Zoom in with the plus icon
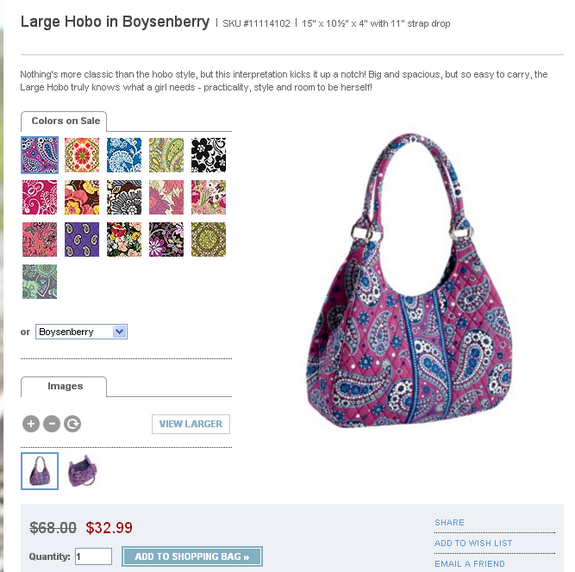 tap(31, 424)
